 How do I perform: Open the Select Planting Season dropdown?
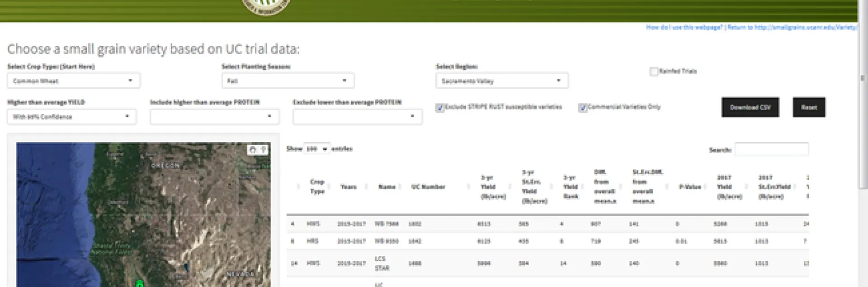tap(288, 81)
